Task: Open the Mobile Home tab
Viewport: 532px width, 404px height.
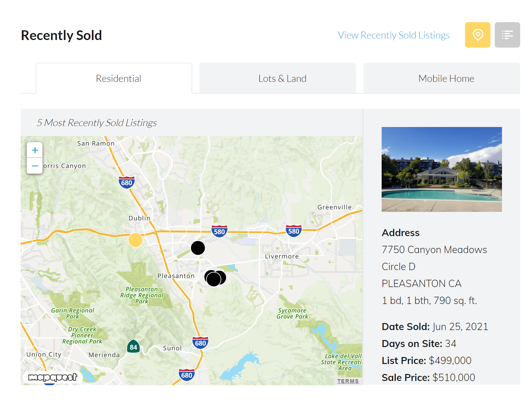Action: tap(446, 78)
